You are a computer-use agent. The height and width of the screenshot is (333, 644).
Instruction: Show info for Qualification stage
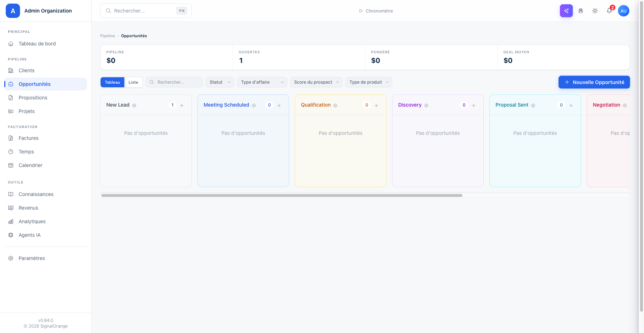tap(335, 106)
